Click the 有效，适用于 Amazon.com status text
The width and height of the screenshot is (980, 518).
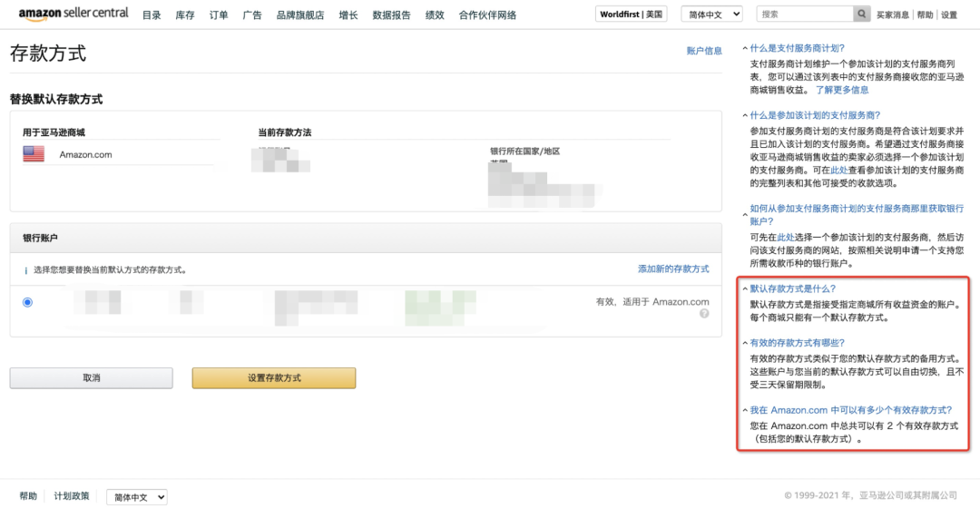[x=652, y=302]
